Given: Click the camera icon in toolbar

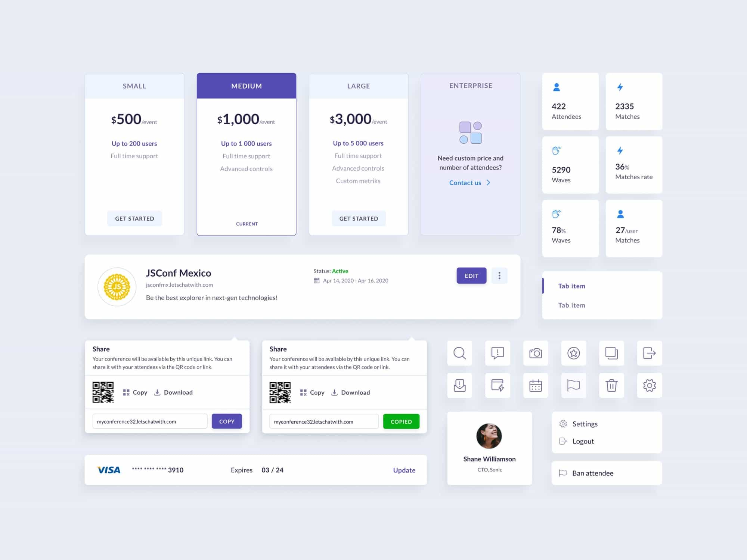Looking at the screenshot, I should coord(535,354).
